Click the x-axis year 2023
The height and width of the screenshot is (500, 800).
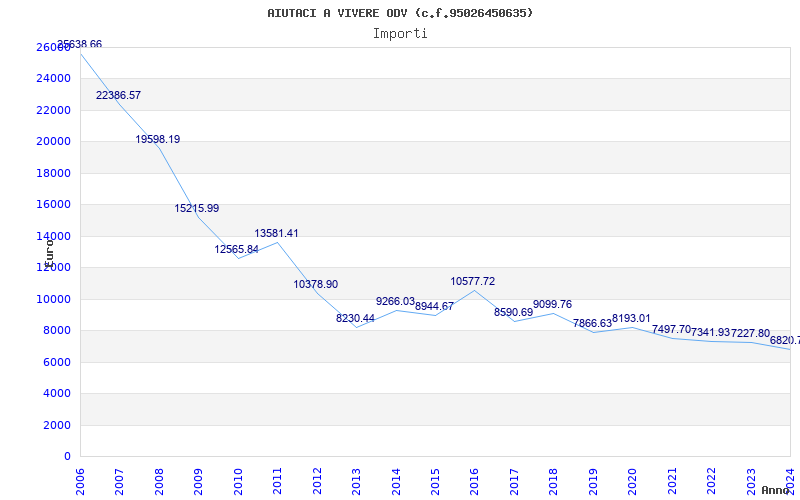(x=751, y=481)
